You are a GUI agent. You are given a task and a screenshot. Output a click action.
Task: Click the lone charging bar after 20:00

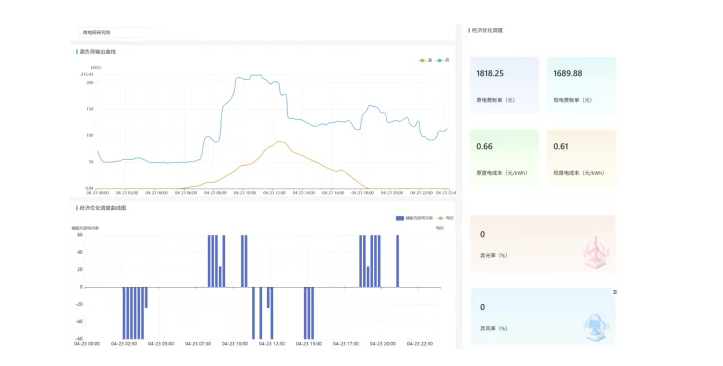(x=397, y=261)
